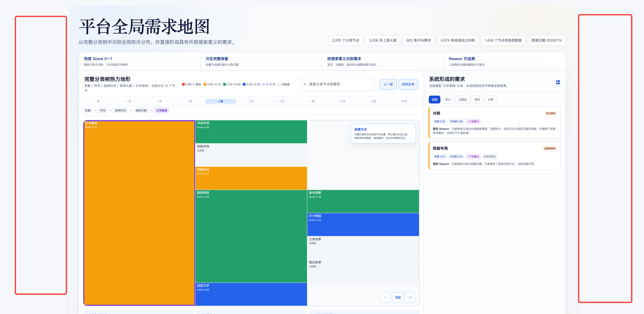The width and height of the screenshot is (644, 314).
Task: Return to global view with 回到全局
Action: tap(408, 84)
